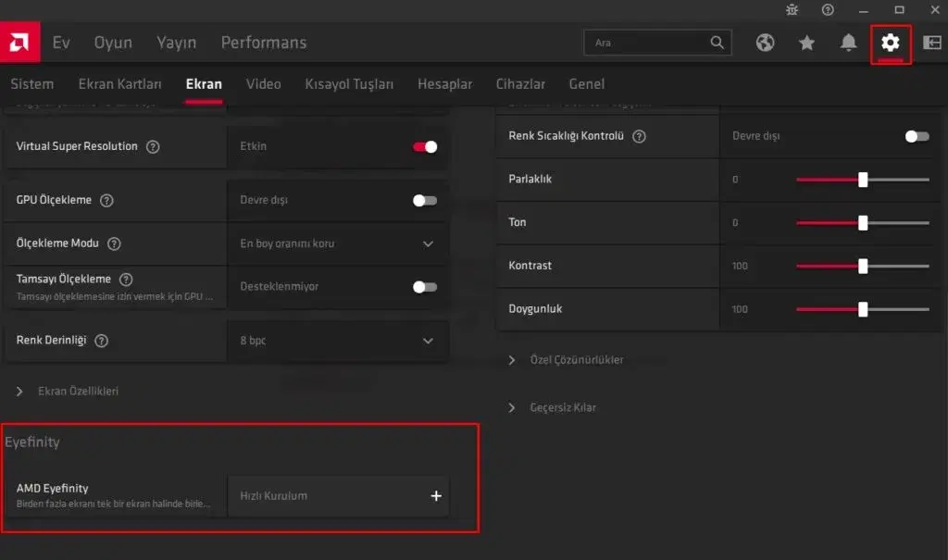Click the Ara search field
This screenshot has width=948, height=560.
657,43
